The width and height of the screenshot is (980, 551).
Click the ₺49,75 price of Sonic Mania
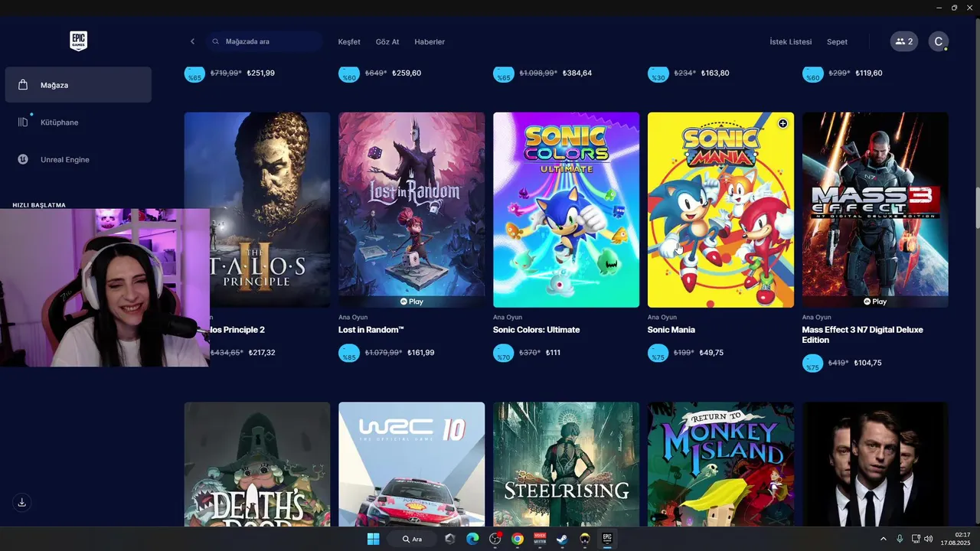(711, 353)
